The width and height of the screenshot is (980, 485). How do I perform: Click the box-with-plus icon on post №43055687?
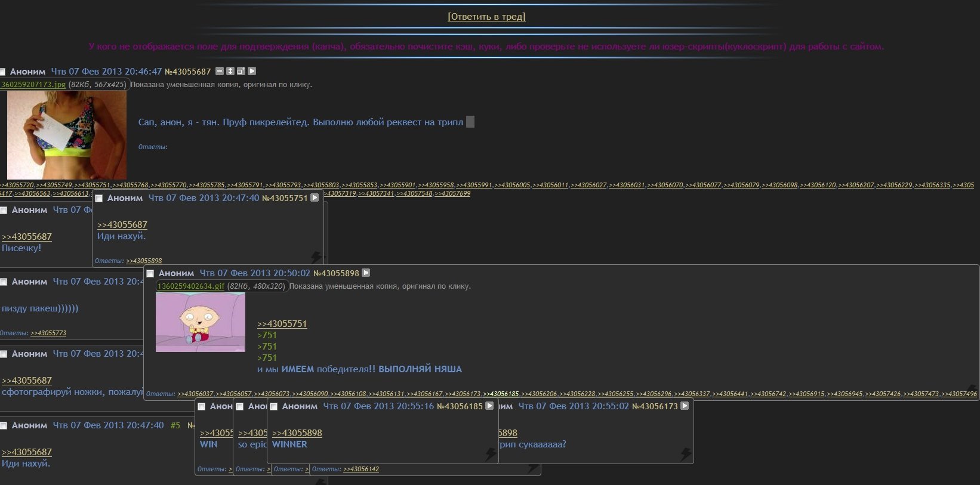pyautogui.click(x=241, y=71)
